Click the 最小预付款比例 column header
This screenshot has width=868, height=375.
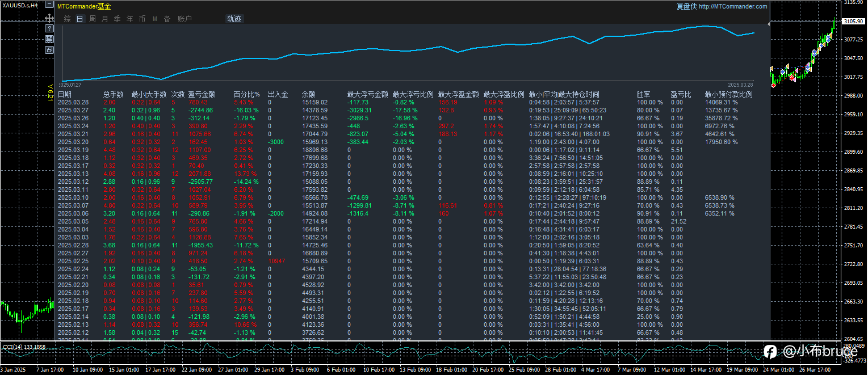[x=729, y=94]
